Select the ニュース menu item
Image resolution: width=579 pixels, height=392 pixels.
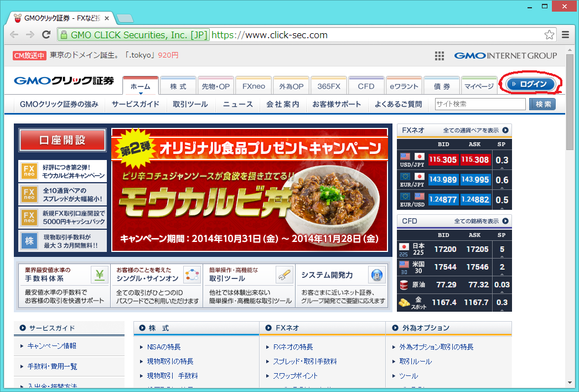pyautogui.click(x=238, y=104)
